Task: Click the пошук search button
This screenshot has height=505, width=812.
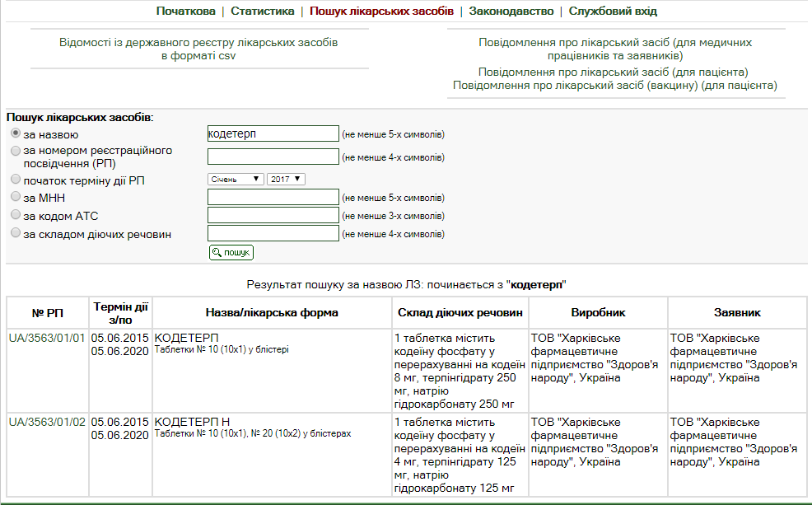Action: 231,252
